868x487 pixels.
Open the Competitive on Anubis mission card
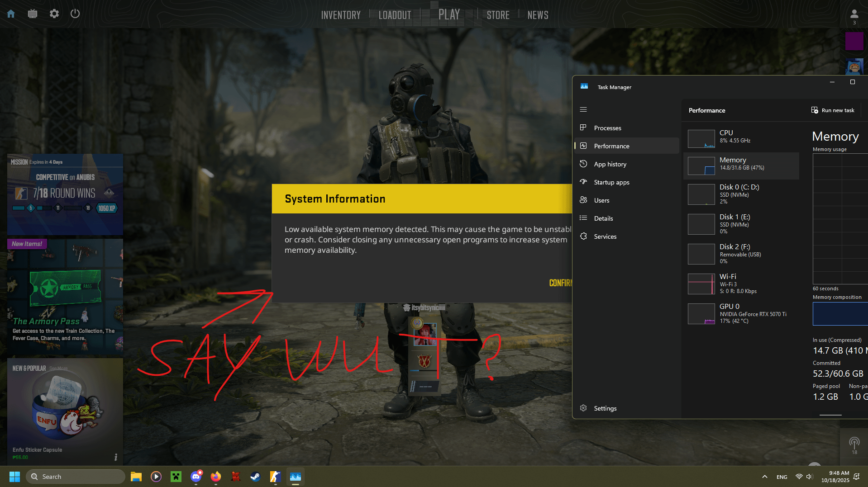pos(65,194)
